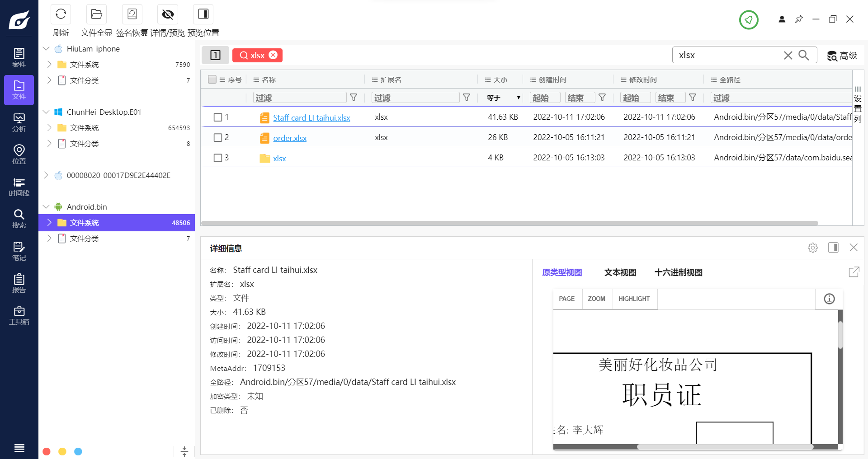Collapse the Android.bin tree node
Viewport: 868px width, 459px height.
point(46,206)
